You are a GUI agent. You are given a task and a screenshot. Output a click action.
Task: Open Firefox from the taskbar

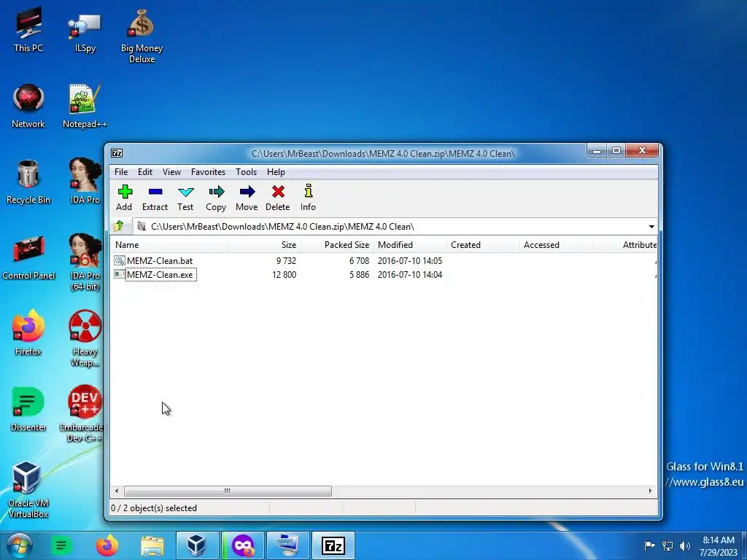click(x=107, y=545)
